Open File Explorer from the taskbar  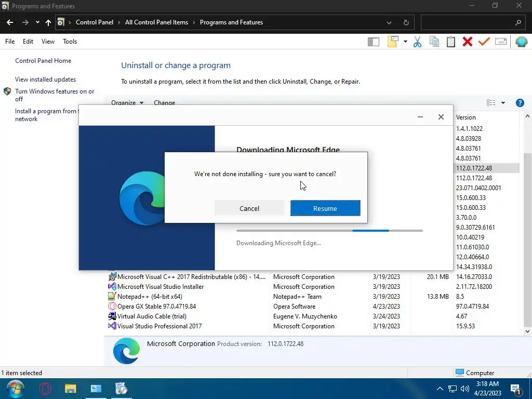click(71, 389)
